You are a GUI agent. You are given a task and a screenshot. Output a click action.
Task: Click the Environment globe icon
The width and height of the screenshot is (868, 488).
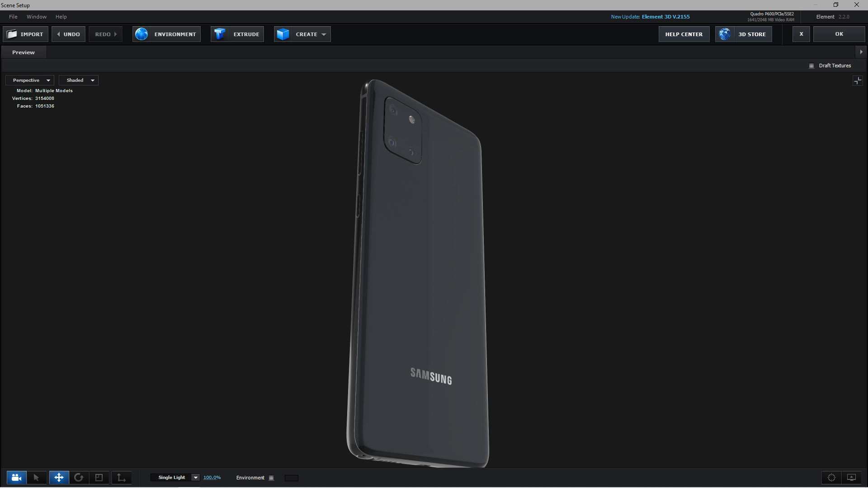(x=142, y=34)
